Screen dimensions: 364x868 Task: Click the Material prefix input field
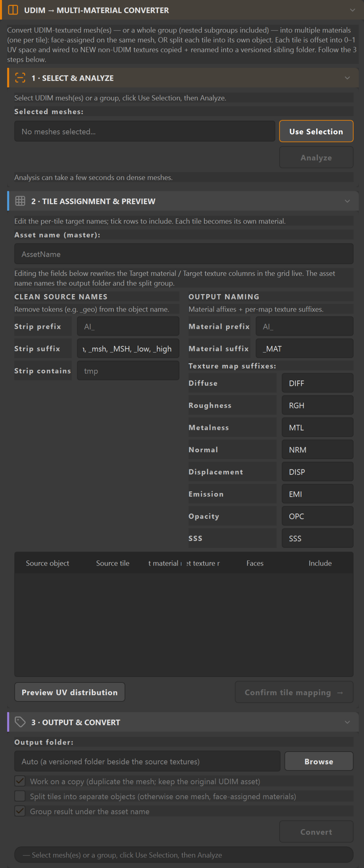coord(304,326)
